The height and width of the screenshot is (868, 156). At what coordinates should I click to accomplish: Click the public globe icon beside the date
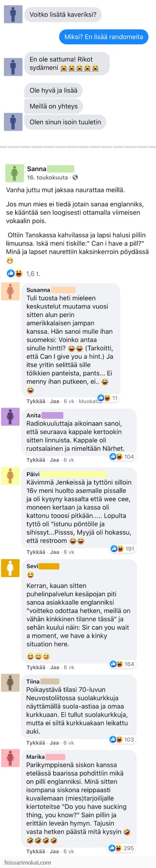[75, 177]
